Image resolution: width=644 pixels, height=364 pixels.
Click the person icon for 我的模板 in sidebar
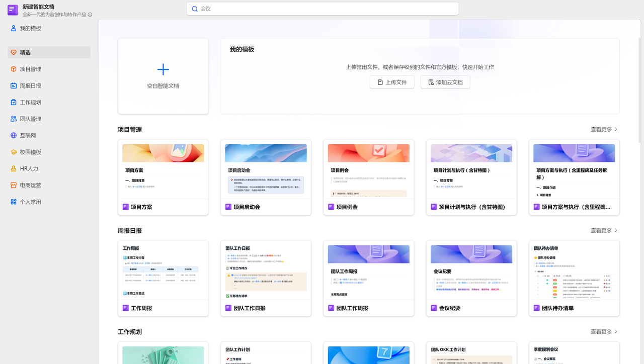tap(14, 28)
